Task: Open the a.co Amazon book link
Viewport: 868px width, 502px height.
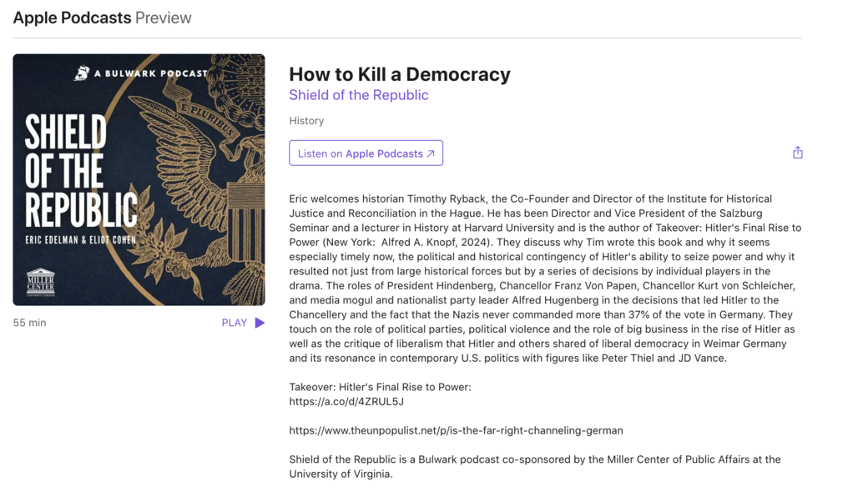Action: [346, 401]
